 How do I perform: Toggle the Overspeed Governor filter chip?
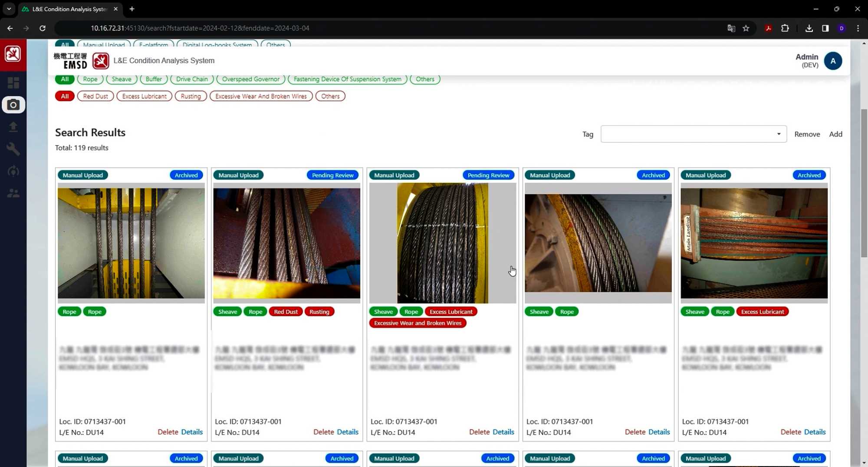(x=250, y=79)
